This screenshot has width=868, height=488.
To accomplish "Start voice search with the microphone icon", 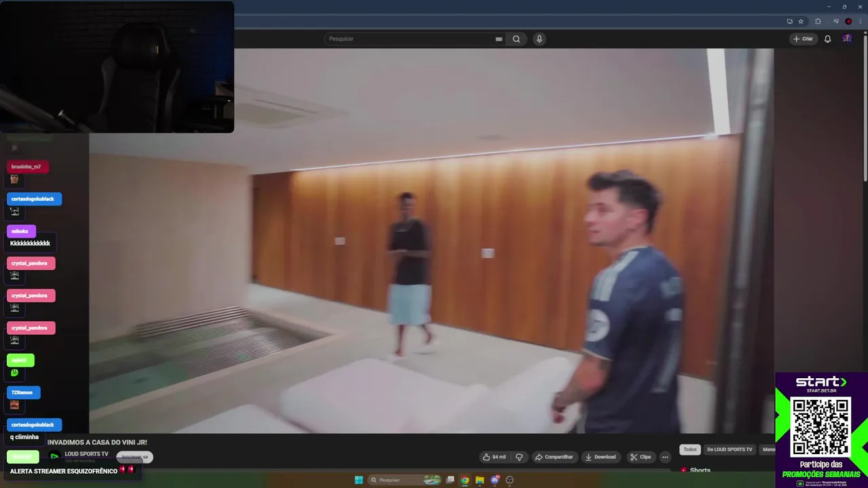I will [x=539, y=39].
